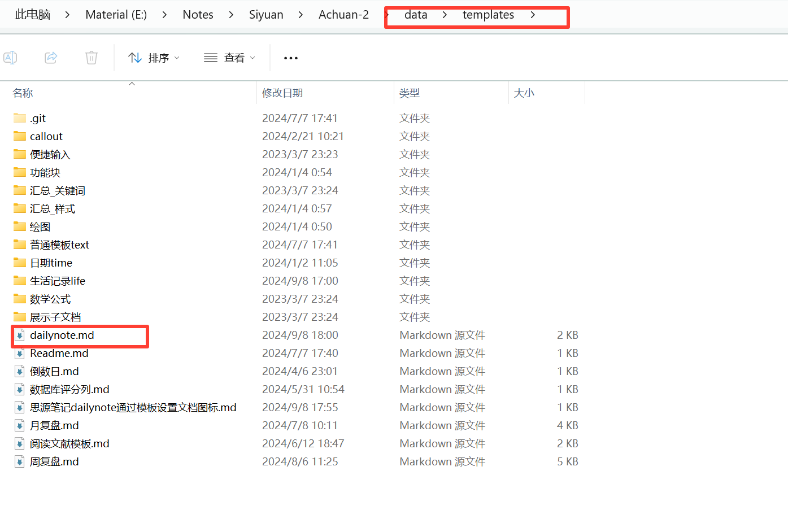
Task: Expand the chevron after Material (E:)
Action: pos(164,15)
